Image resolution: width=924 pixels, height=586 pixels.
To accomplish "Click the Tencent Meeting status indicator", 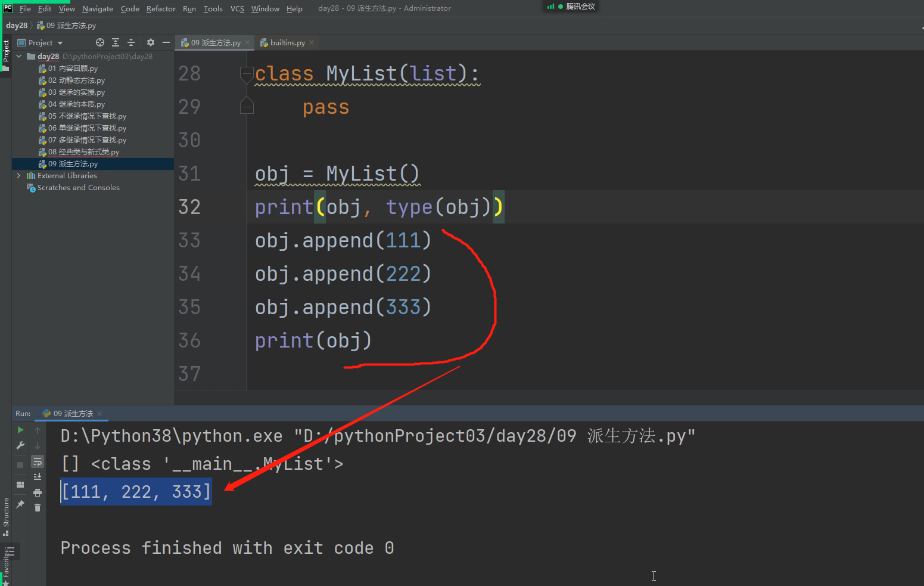I will pos(571,7).
